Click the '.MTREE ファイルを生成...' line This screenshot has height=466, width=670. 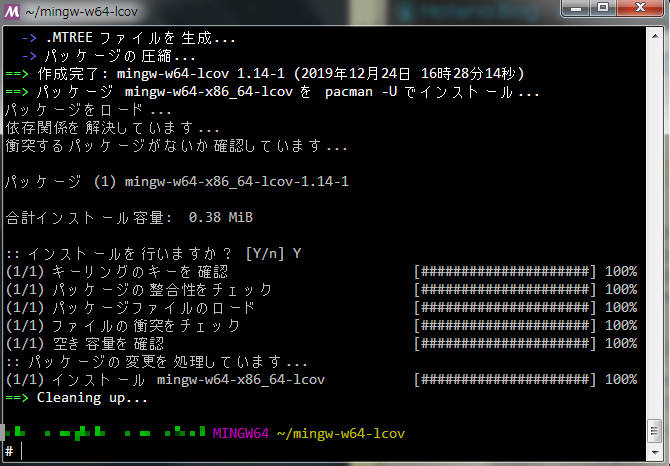point(129,38)
